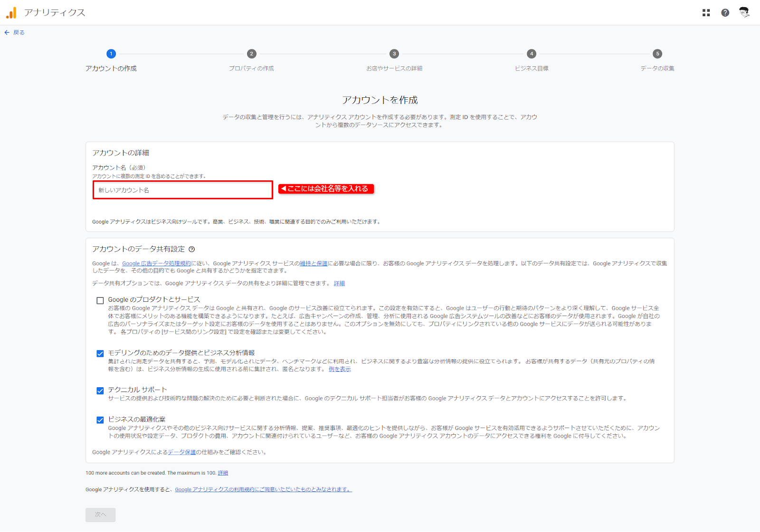The width and height of the screenshot is (760, 532).
Task: Click the アカウントのデータ共有設定 heading
Action: pyautogui.click(x=138, y=249)
